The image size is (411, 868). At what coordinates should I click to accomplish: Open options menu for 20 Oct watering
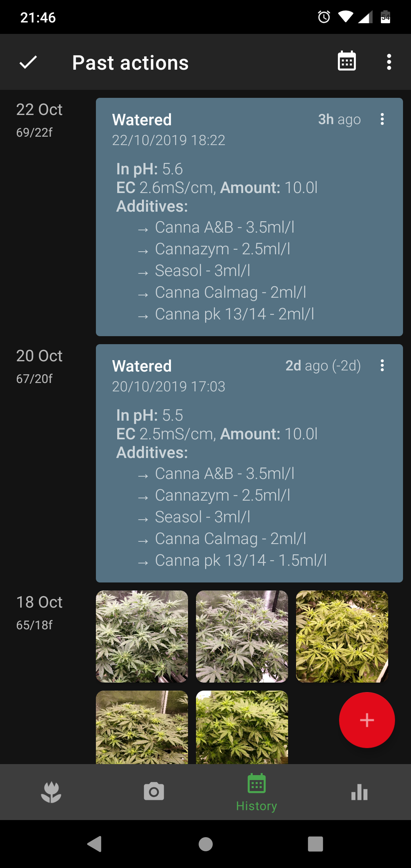382,365
